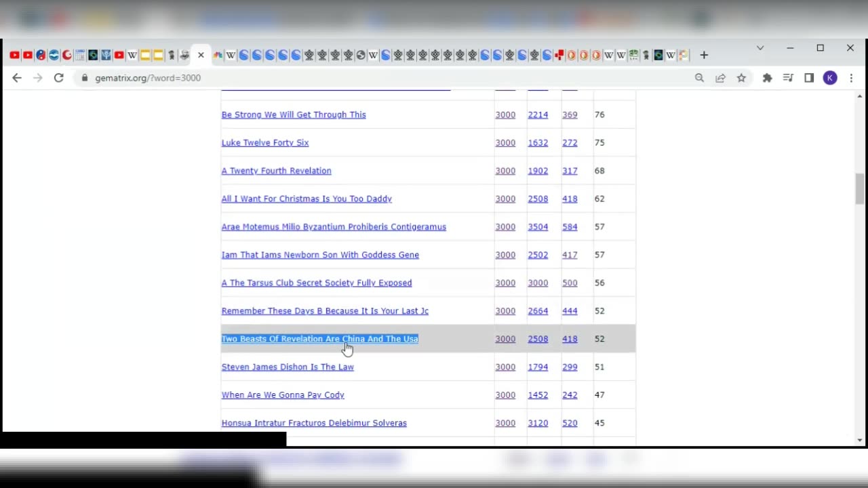Open link Be Strong We Will Get Through This
This screenshot has width=868, height=488.
(294, 115)
